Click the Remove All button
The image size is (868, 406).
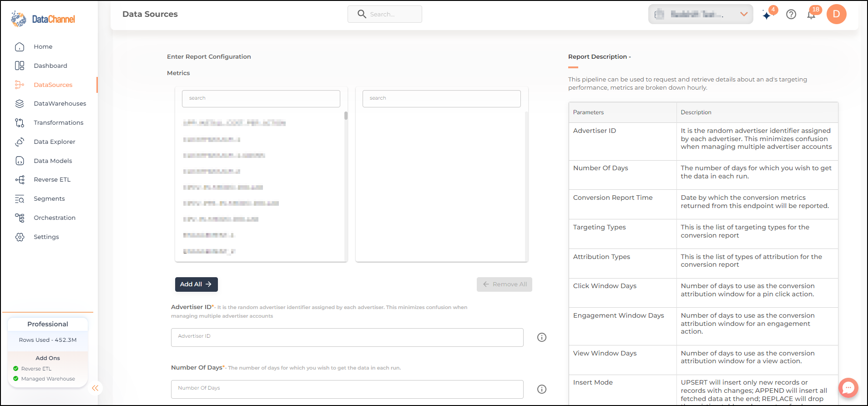click(x=505, y=284)
